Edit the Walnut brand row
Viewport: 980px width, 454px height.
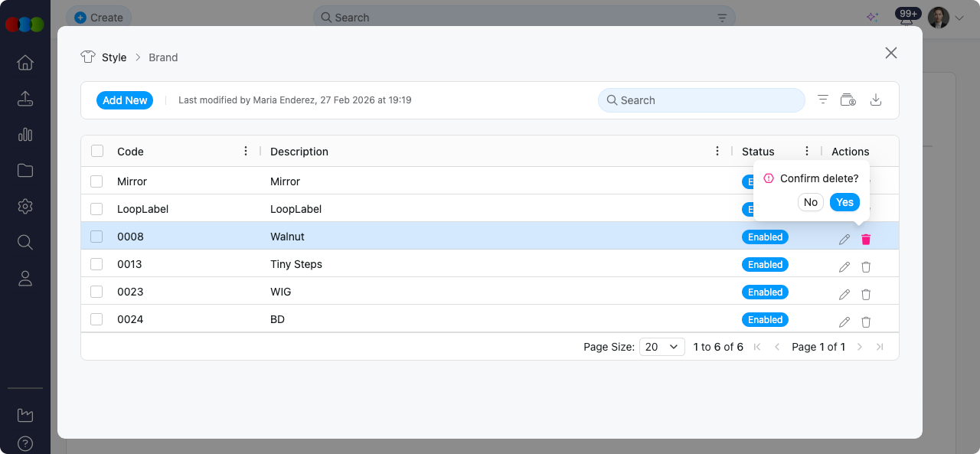(x=844, y=240)
